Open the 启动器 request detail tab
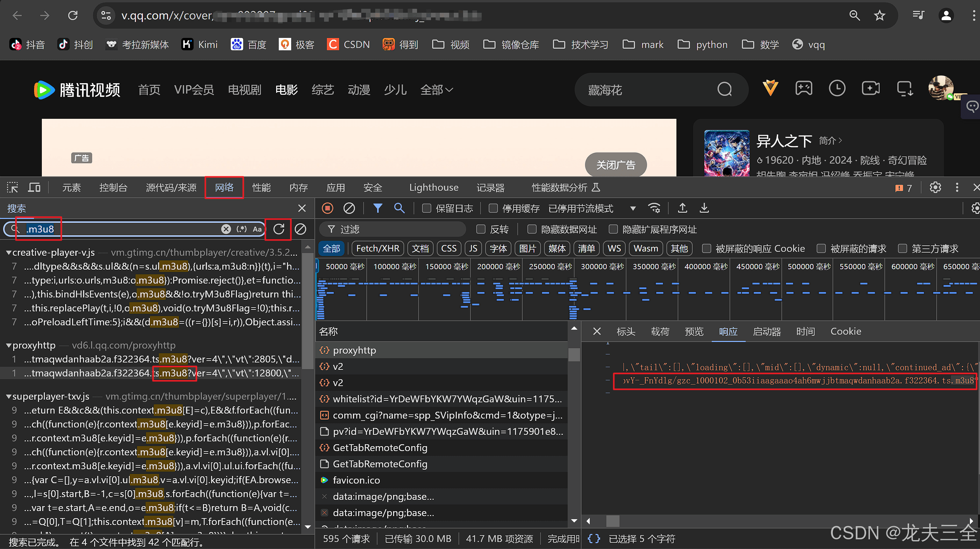The height and width of the screenshot is (549, 980). (767, 332)
